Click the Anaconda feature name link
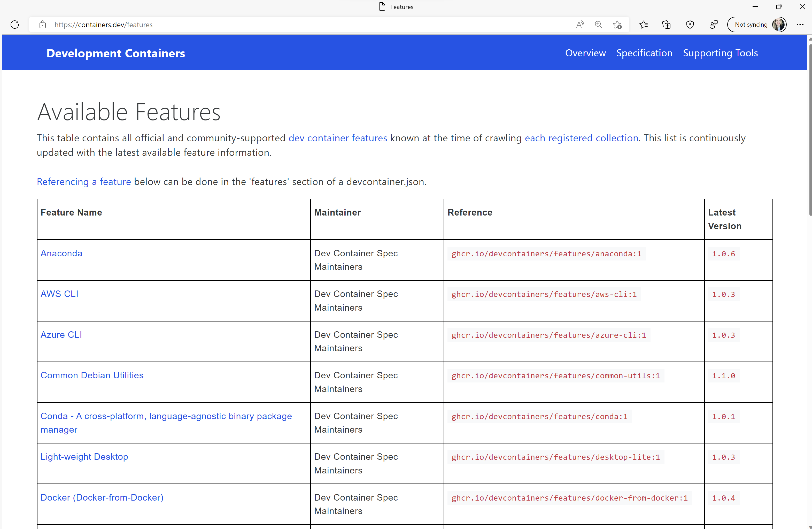This screenshot has width=812, height=529. (x=61, y=253)
